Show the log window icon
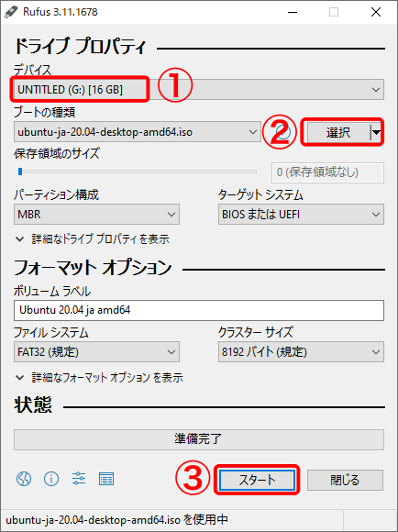This screenshot has height=532, width=398. 106,479
